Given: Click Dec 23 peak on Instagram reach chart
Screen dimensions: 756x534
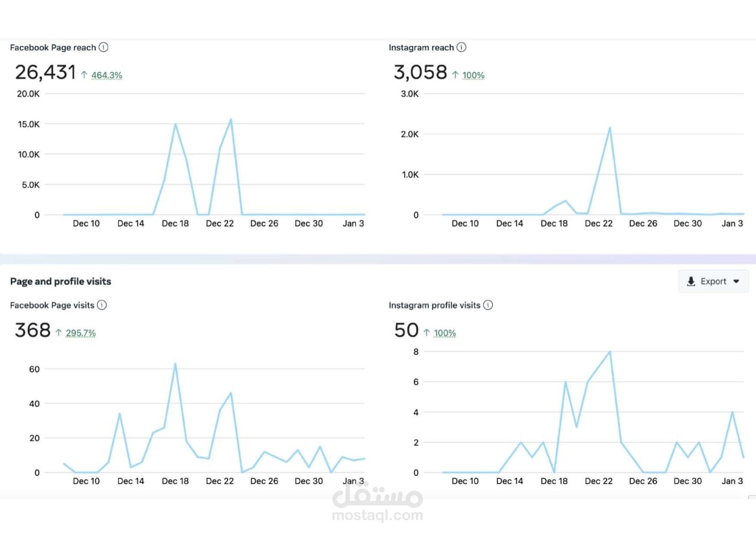Looking at the screenshot, I should tap(610, 127).
